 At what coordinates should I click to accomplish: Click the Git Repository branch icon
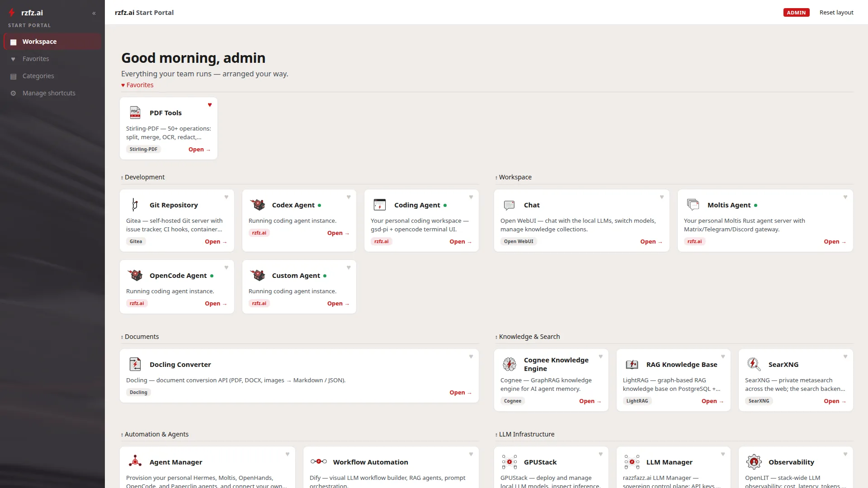(135, 205)
